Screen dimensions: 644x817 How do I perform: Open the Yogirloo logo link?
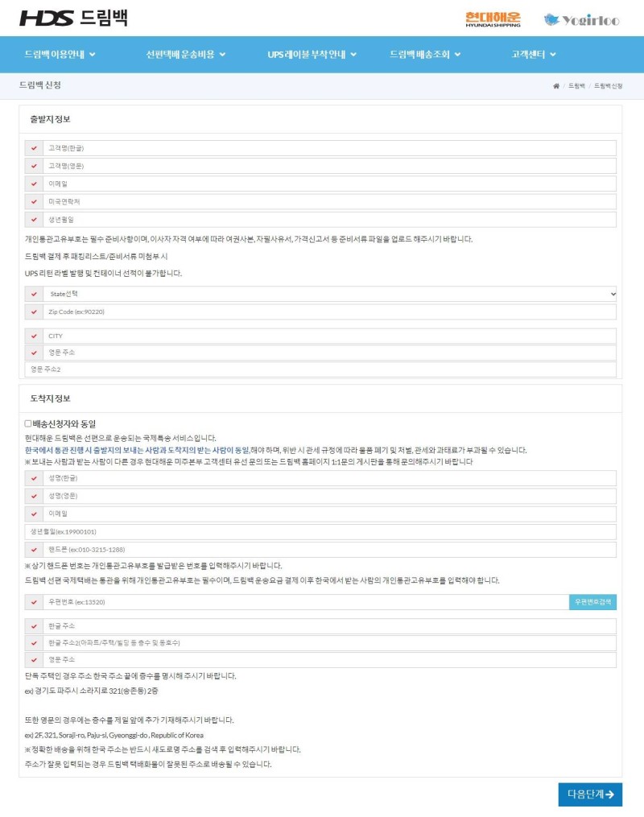point(581,20)
